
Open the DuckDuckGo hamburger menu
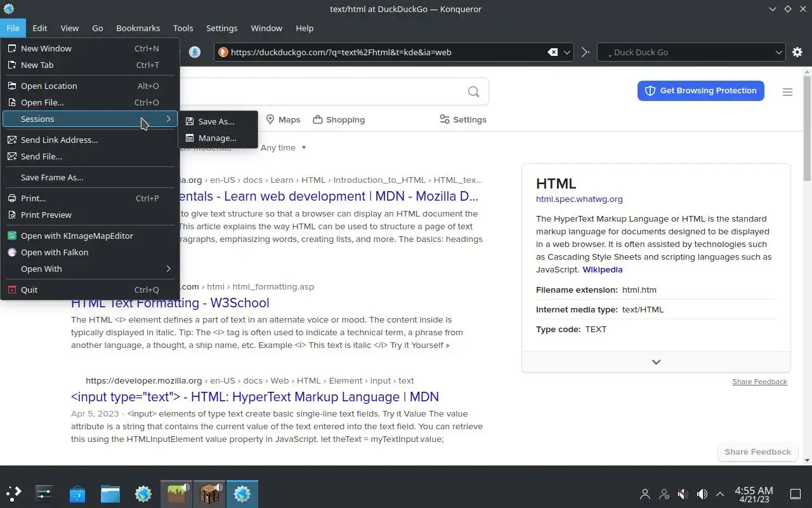pos(787,92)
